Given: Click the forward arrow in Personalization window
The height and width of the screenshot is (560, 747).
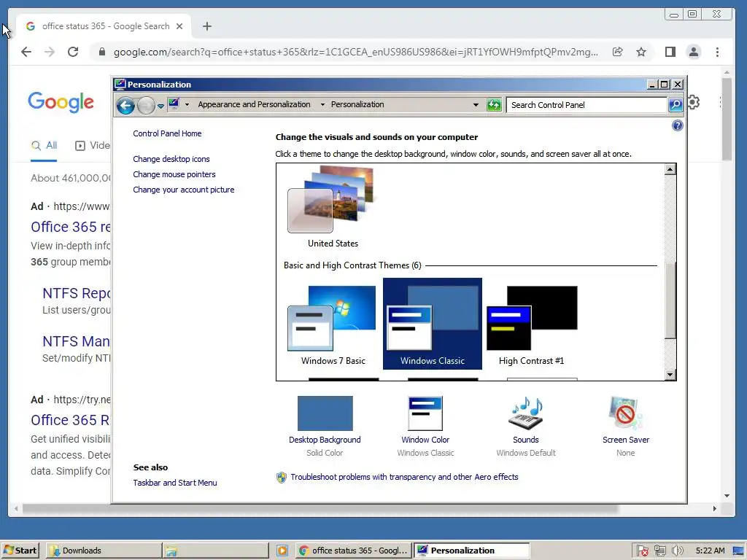Looking at the screenshot, I should [146, 105].
